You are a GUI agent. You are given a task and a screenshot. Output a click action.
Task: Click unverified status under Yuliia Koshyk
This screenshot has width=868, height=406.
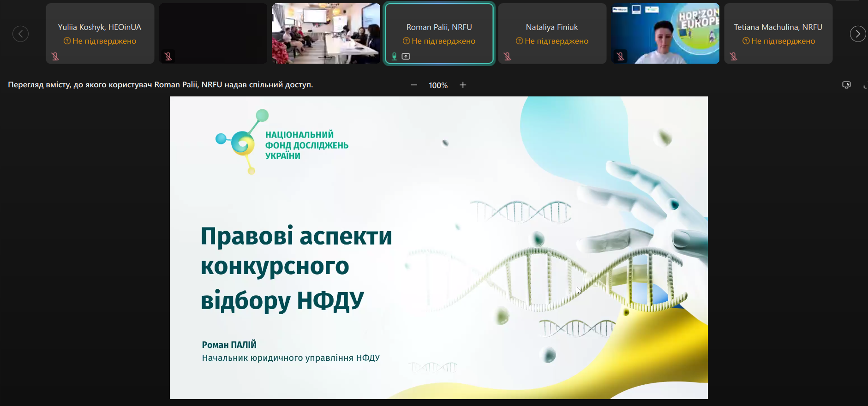pos(100,41)
